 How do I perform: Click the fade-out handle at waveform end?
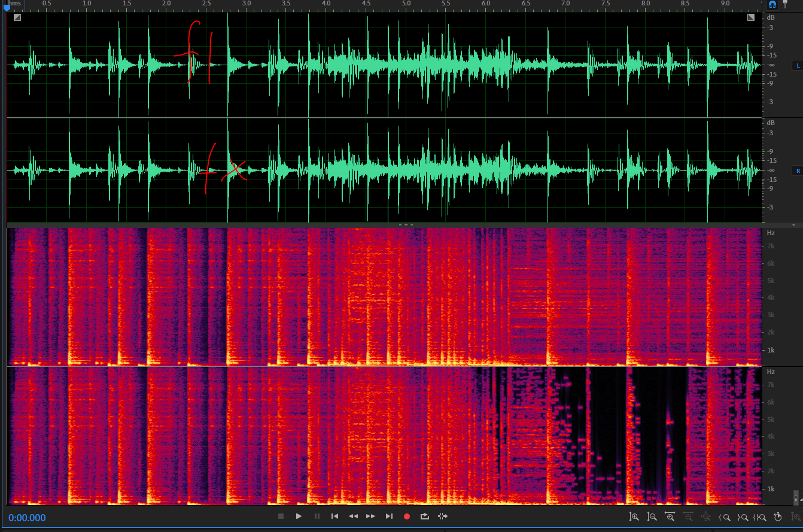(751, 17)
